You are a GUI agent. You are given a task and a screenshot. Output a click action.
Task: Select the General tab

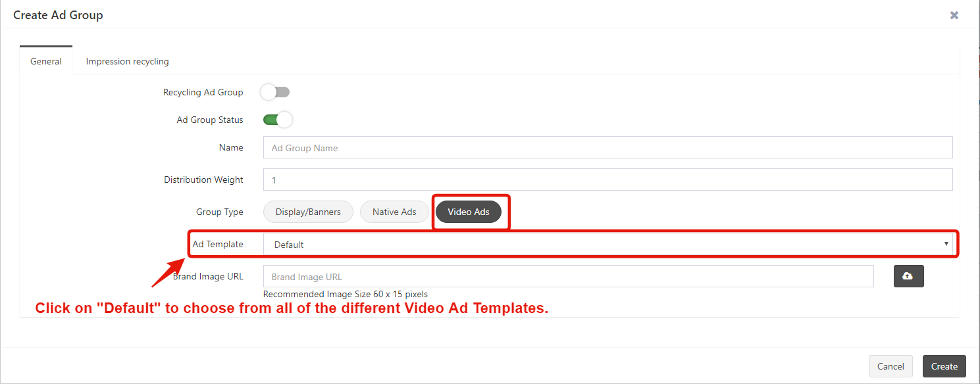(46, 61)
